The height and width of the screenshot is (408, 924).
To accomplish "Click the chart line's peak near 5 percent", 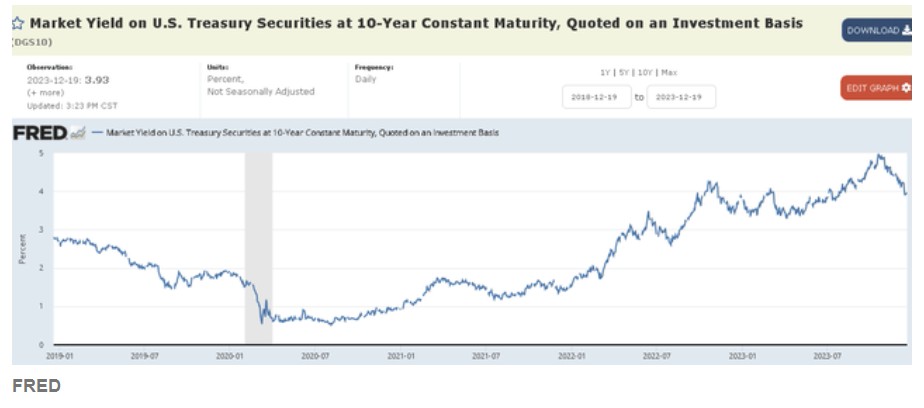I will (878, 155).
